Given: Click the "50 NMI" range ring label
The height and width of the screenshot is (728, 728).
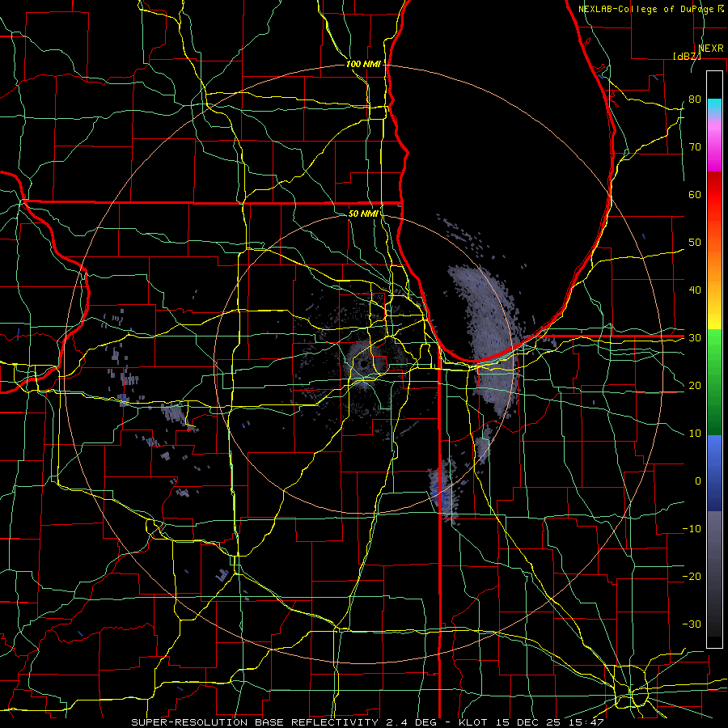Looking at the screenshot, I should click(x=363, y=214).
